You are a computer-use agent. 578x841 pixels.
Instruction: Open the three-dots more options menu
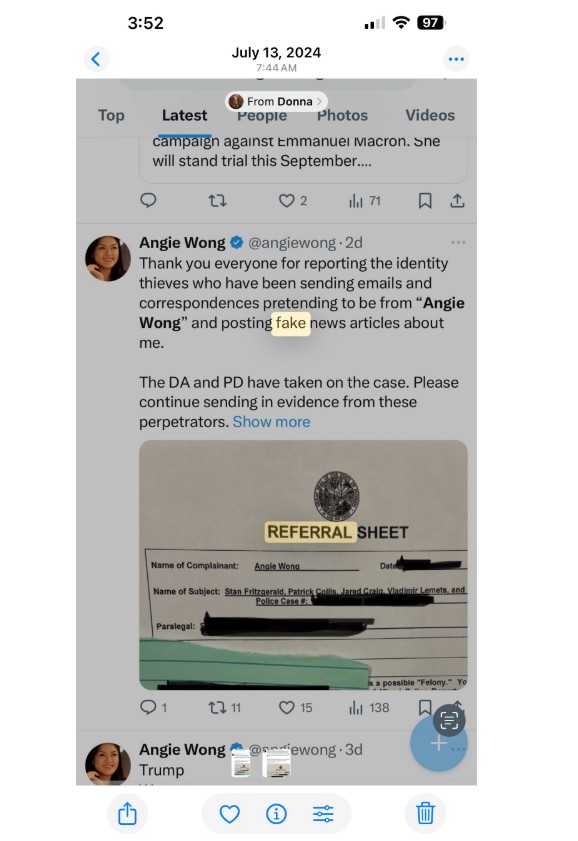click(456, 59)
